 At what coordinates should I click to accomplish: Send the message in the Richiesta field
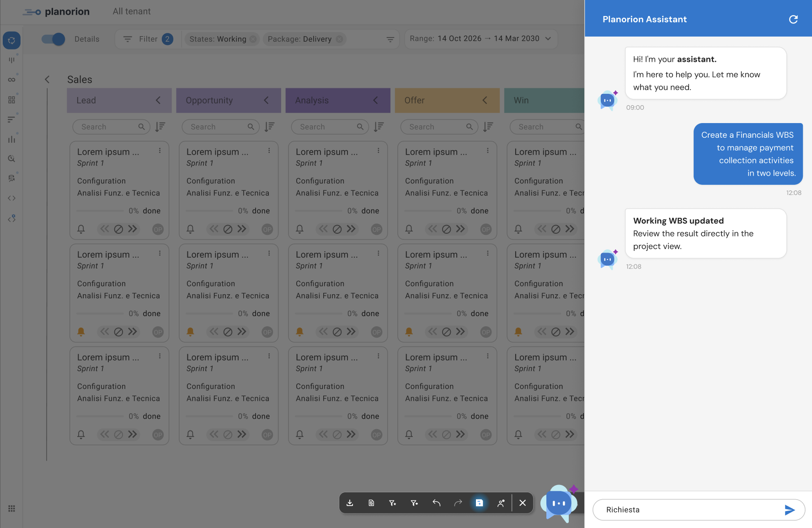[790, 510]
